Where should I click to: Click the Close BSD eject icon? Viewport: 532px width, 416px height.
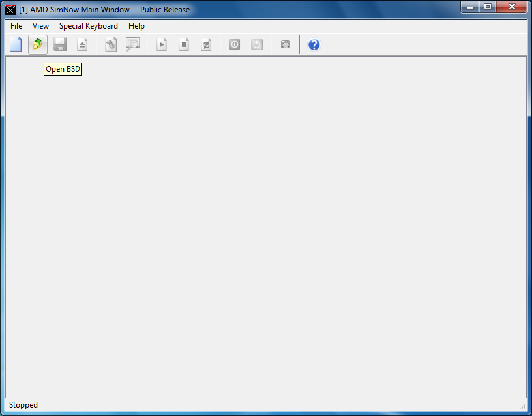click(82, 44)
